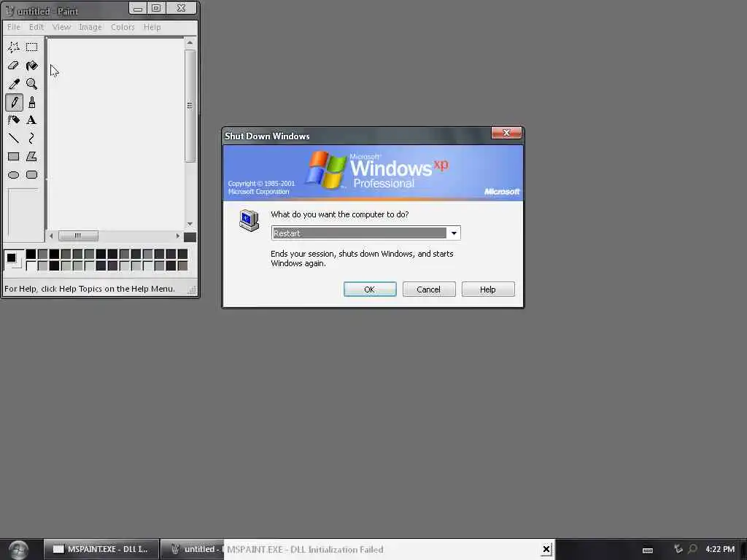747x560 pixels.
Task: Click the Paint vertical scrollbar thumb
Action: pos(190,106)
